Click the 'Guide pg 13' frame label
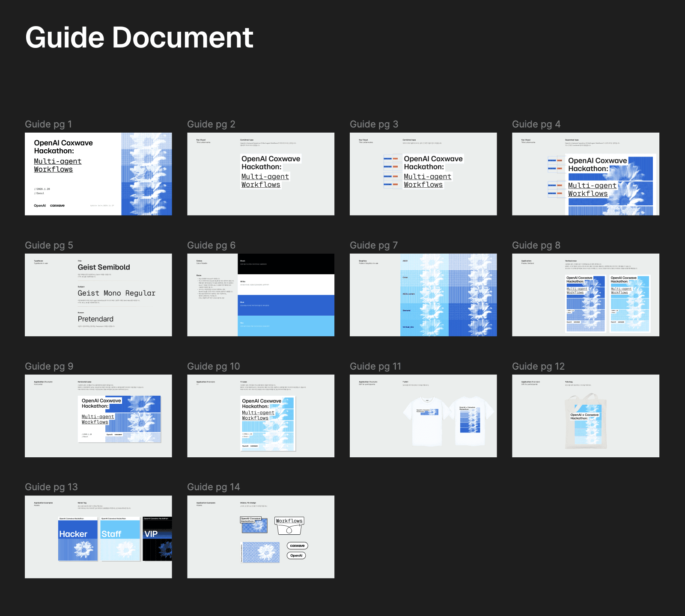Image resolution: width=685 pixels, height=616 pixels. [x=51, y=487]
